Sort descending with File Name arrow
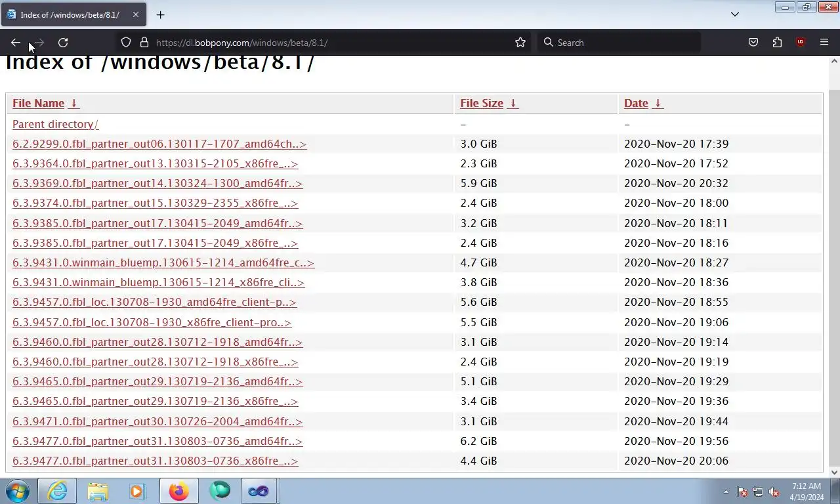Image resolution: width=840 pixels, height=504 pixels. (x=73, y=103)
